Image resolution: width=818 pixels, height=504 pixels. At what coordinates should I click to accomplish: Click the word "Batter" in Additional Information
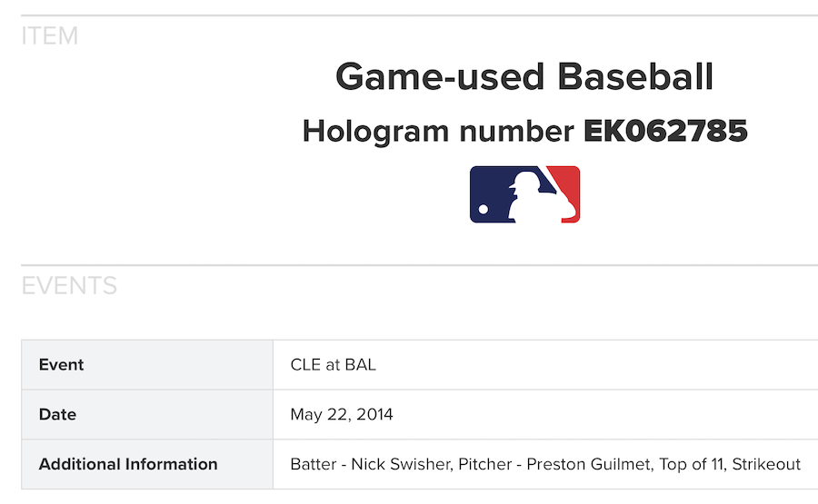313,465
